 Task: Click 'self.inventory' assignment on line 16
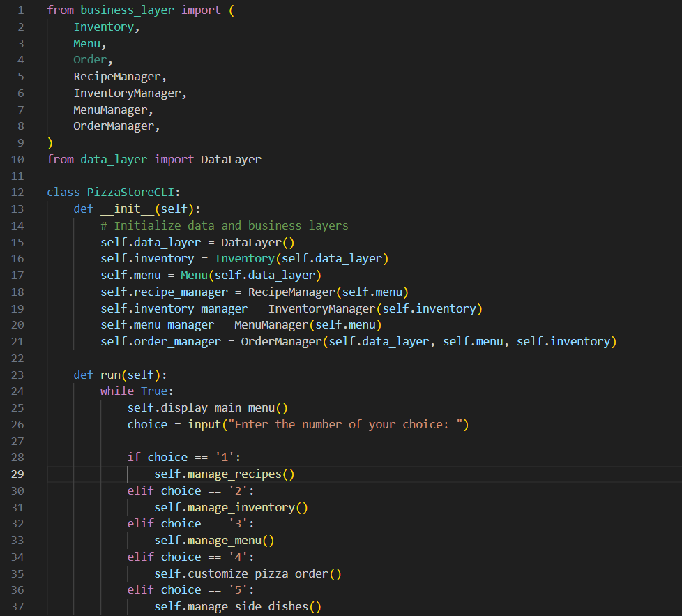coord(147,258)
